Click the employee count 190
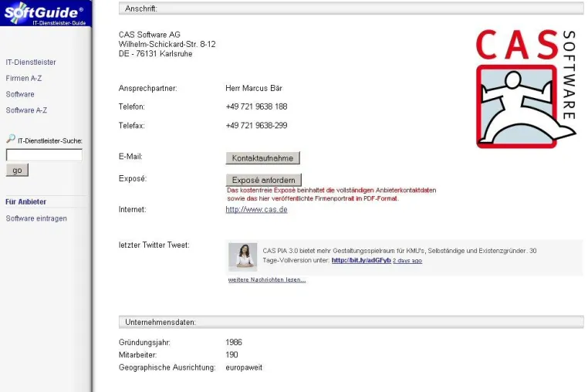This screenshot has width=588, height=392. [x=231, y=354]
